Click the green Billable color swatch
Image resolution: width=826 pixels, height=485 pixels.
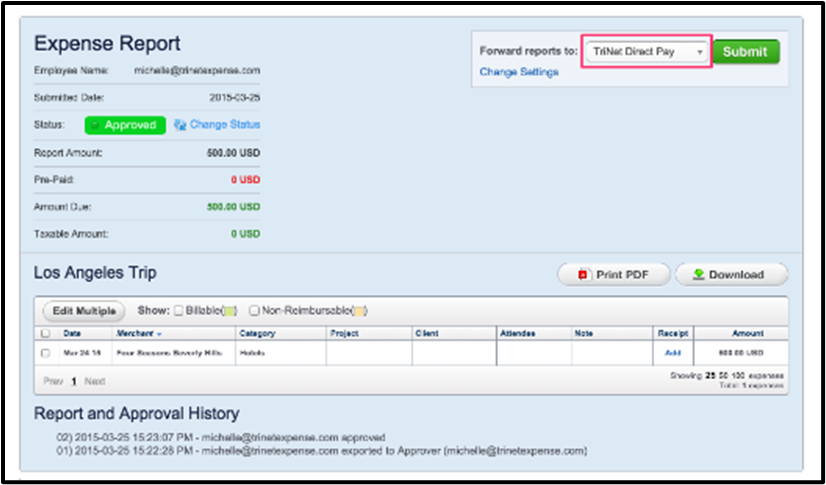click(x=229, y=311)
